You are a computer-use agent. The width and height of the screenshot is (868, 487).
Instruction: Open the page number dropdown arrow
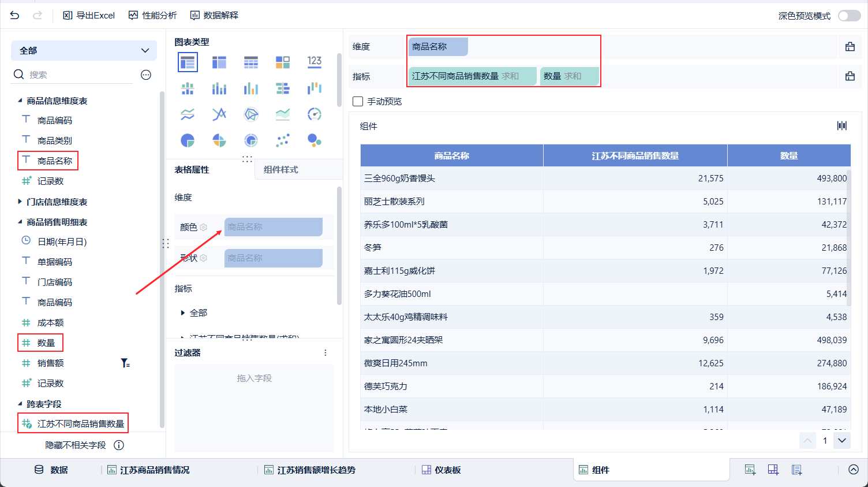click(842, 440)
